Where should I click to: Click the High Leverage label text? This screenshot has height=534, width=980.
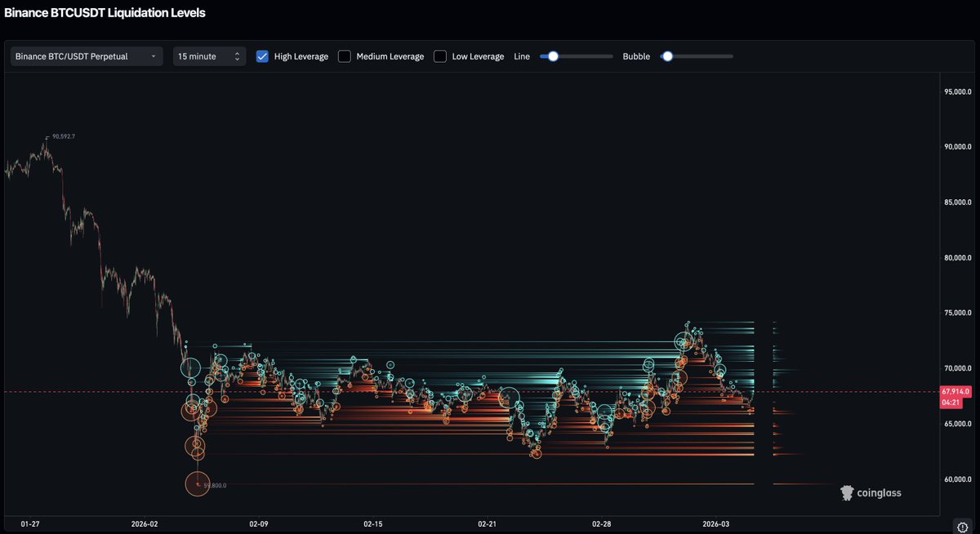tap(301, 56)
